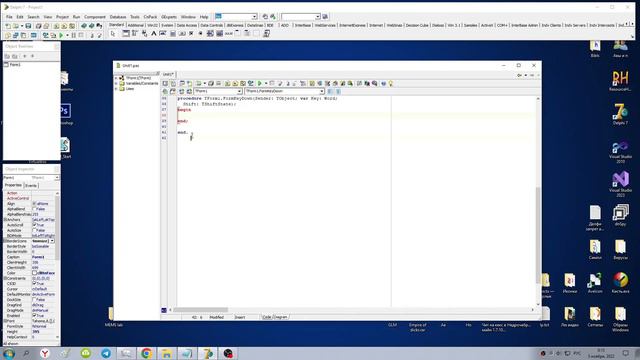Expand the Anchors property

click(x=5, y=220)
